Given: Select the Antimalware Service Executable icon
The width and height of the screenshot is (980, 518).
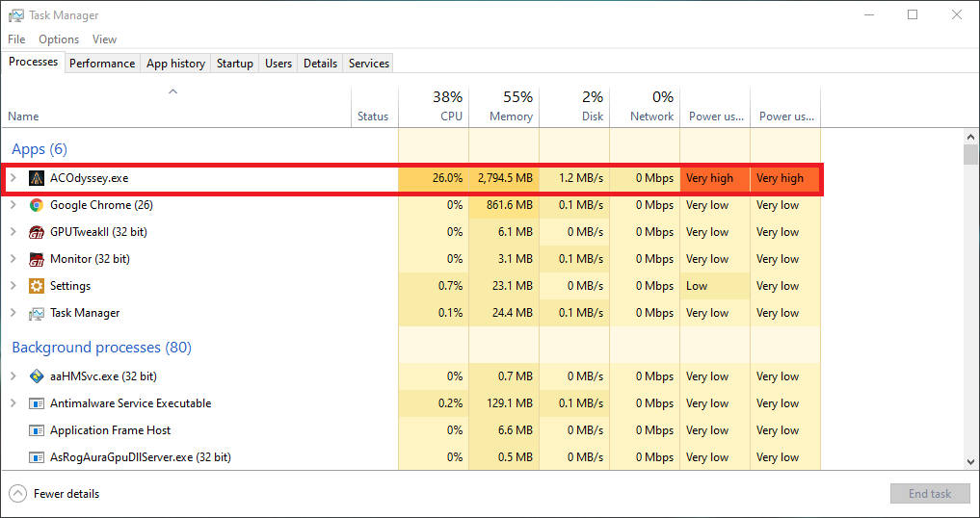Looking at the screenshot, I should point(37,403).
